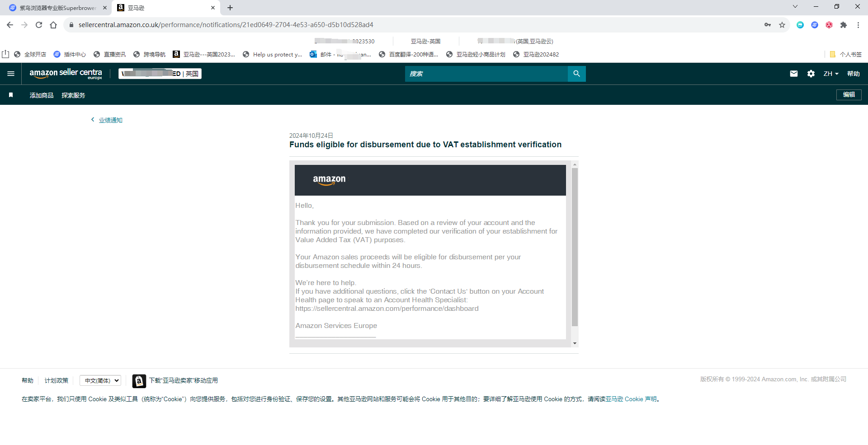Open the browser extensions puzzle icon

(x=843, y=25)
